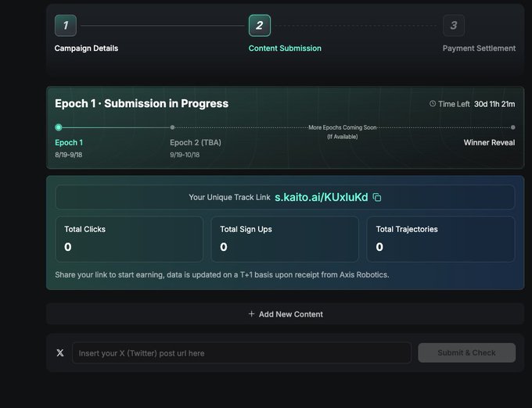The image size is (532, 408).
Task: Click the Campaign Details label
Action: (86, 48)
